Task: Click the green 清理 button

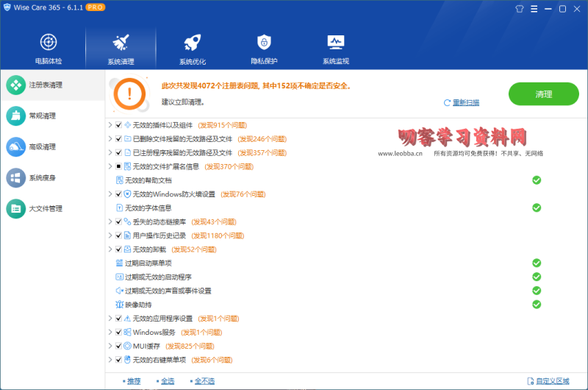Action: tap(543, 94)
